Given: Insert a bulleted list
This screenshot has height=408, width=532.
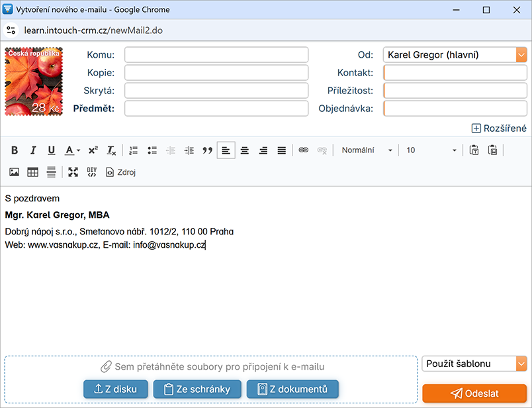Looking at the screenshot, I should (152, 150).
